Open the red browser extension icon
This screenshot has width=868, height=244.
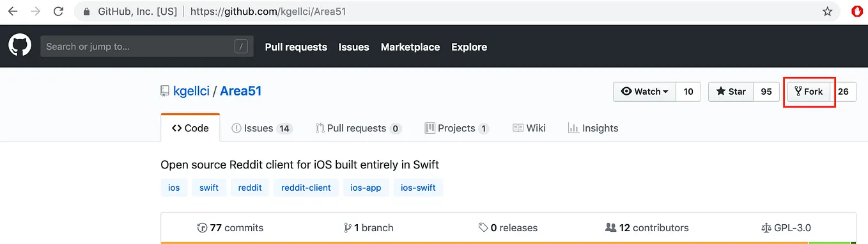(858, 11)
